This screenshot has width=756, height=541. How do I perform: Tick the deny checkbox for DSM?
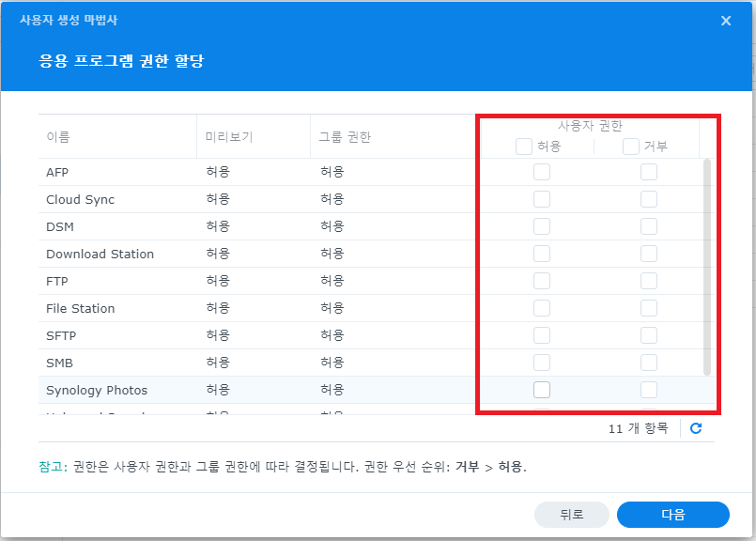point(649,226)
